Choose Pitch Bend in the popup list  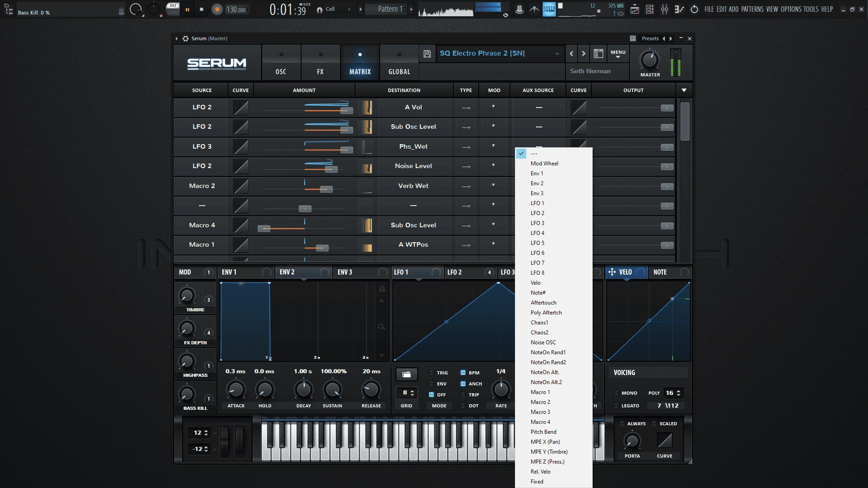click(553, 432)
